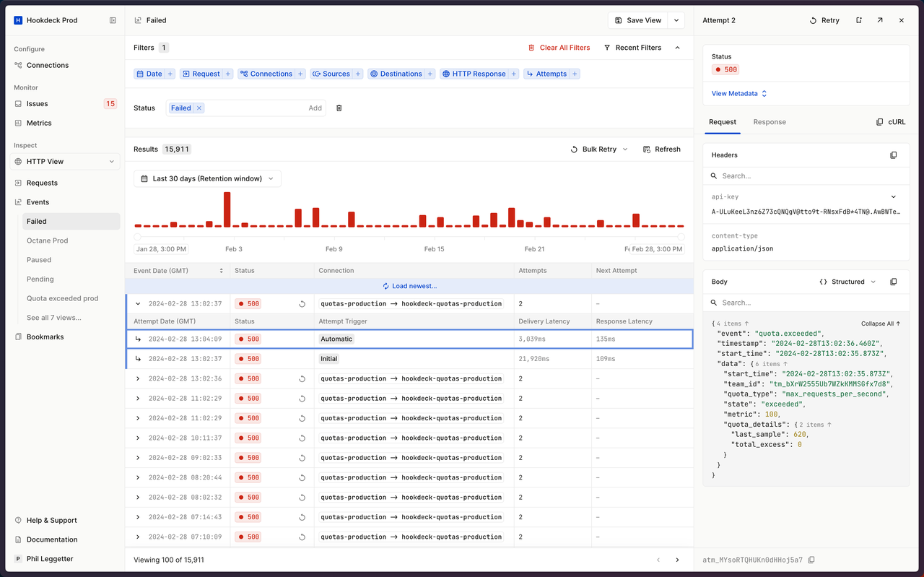Copy body using the Body copy icon

[893, 282]
